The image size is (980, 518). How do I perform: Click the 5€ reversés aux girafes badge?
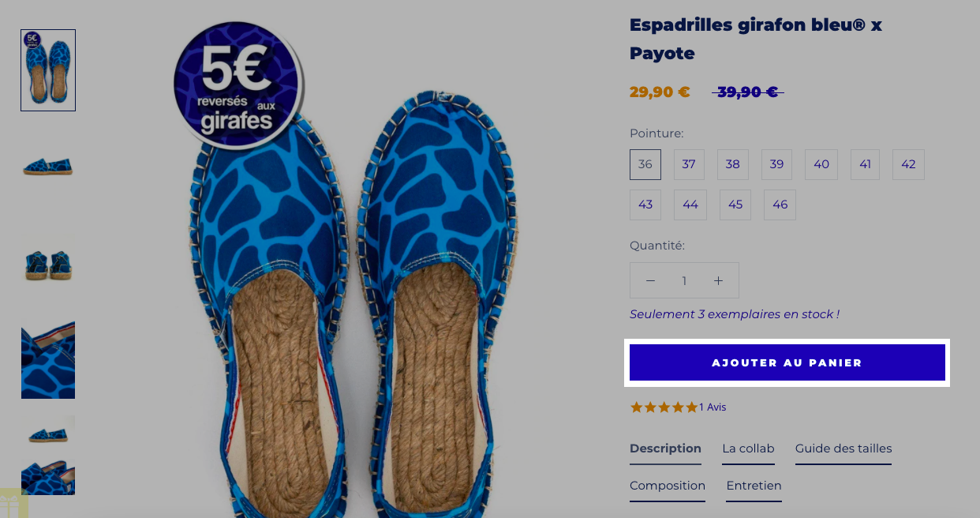click(x=238, y=85)
